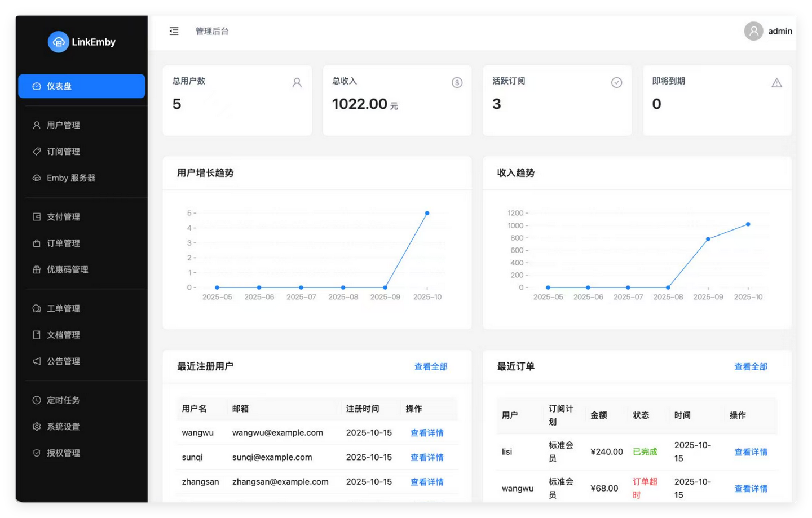This screenshot has height=518, width=812.
Task: Click the user icon in 总用户数 card
Action: (297, 83)
